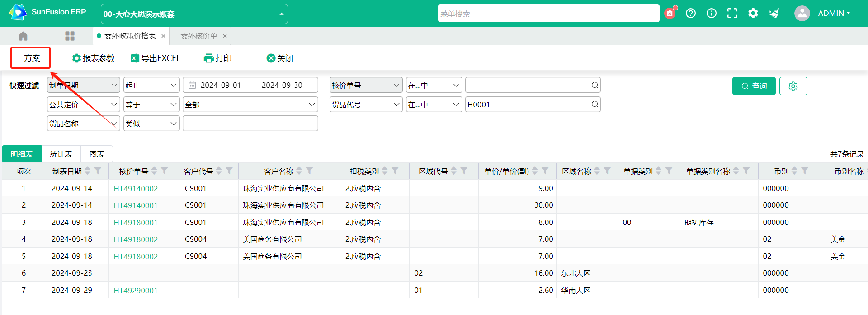Click the 打印 print button

[x=218, y=58]
